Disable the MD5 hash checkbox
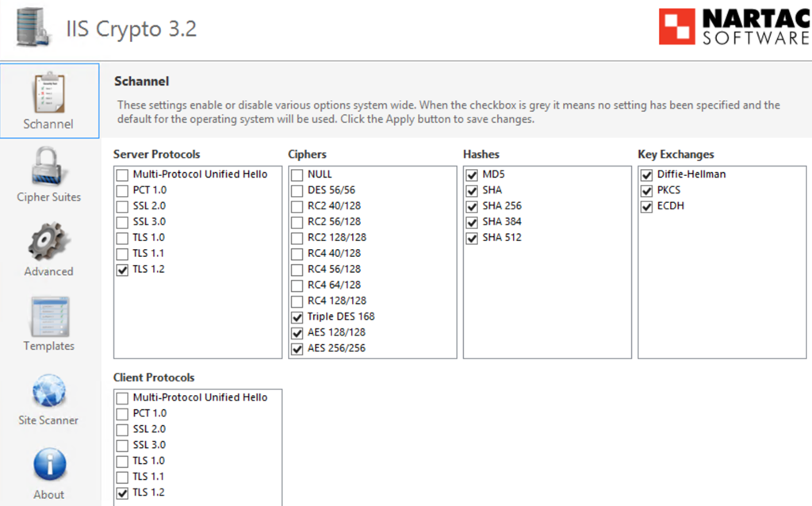 tap(472, 174)
